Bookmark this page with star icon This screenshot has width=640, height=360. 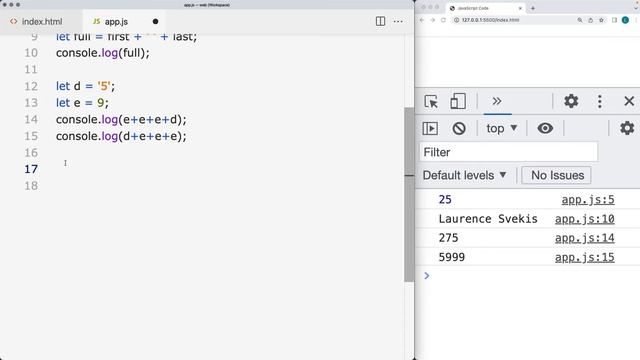[601, 20]
